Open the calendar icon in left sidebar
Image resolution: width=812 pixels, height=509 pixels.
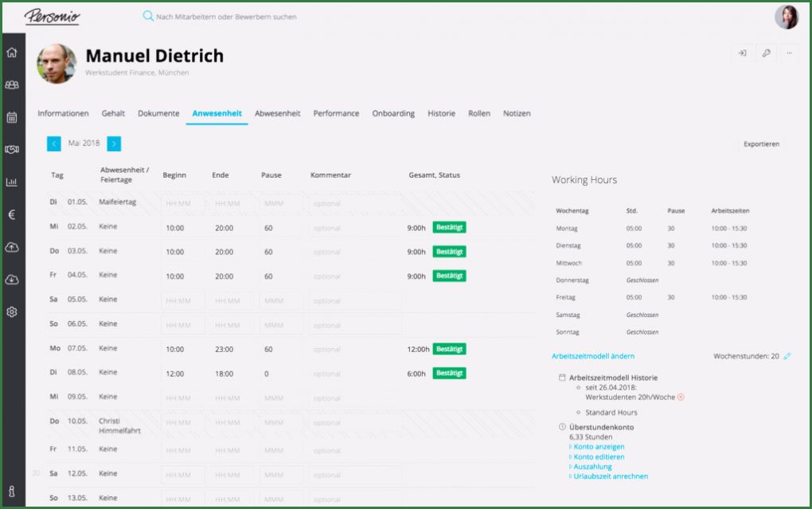12,118
